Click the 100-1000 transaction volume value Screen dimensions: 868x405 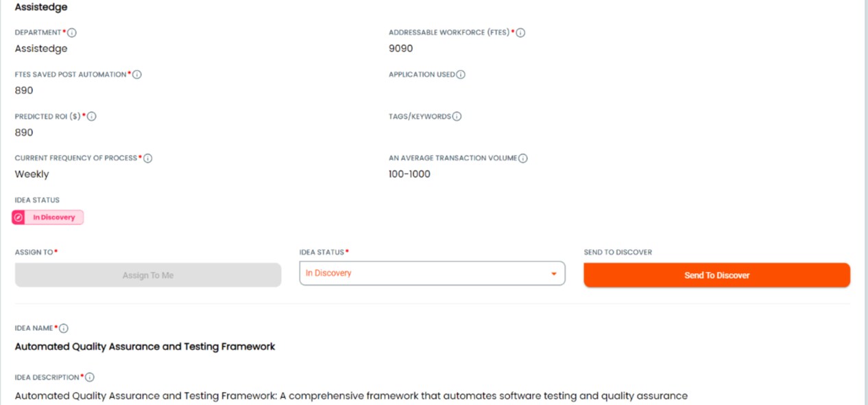click(x=409, y=174)
